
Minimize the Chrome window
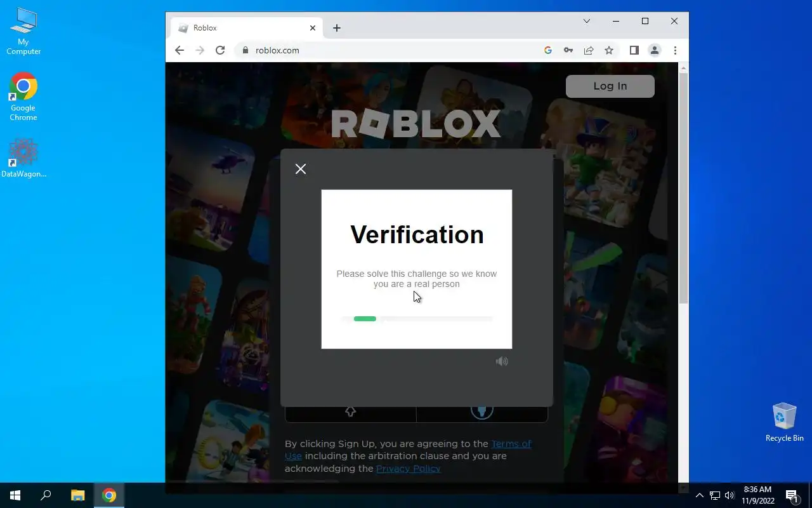(616, 21)
